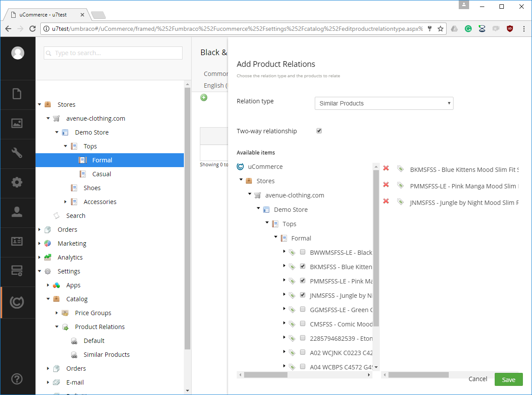Open the uBlock Origin extension icon
Image resolution: width=532 pixels, height=395 pixels.
[x=510, y=29]
